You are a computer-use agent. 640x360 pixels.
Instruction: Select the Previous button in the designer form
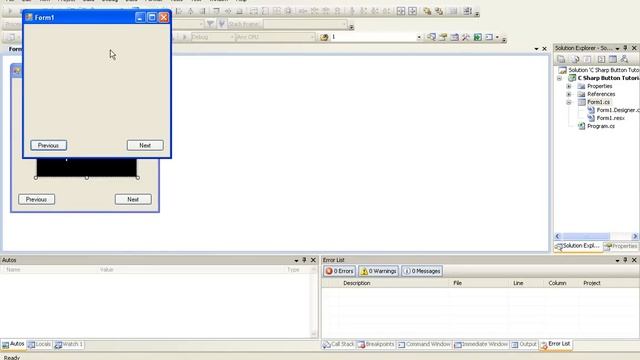point(36,199)
